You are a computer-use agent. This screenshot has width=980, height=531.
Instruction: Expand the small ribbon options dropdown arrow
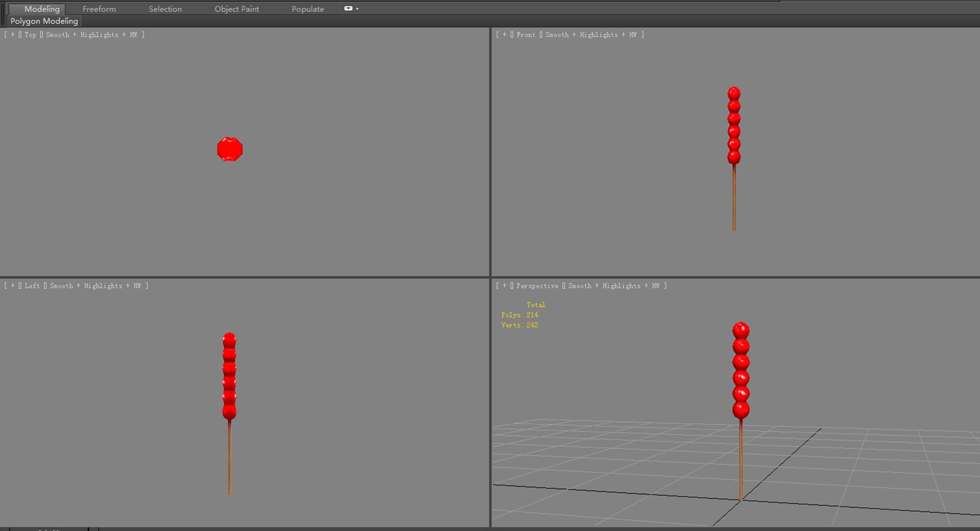pyautogui.click(x=357, y=9)
